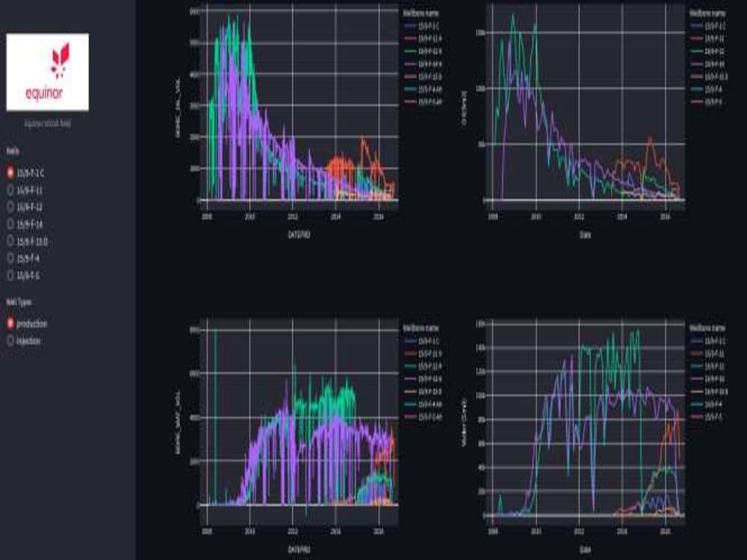Toggle the 15/9-F-5 line icon in bottom-right legend
The width and height of the screenshot is (747, 560).
click(x=696, y=415)
